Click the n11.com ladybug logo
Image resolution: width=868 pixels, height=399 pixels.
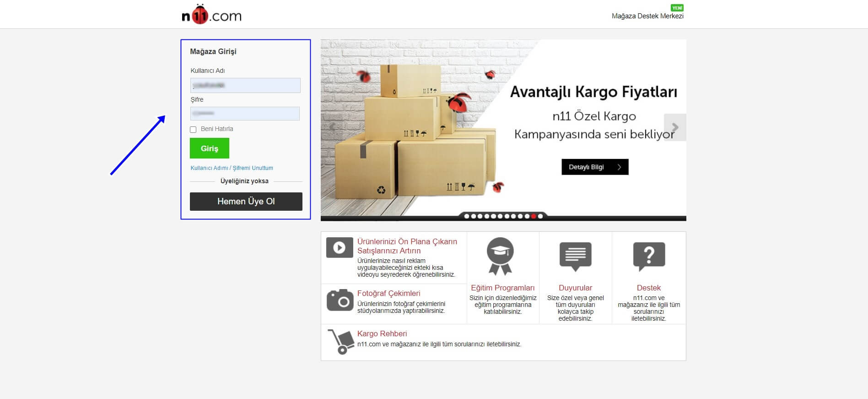(211, 14)
